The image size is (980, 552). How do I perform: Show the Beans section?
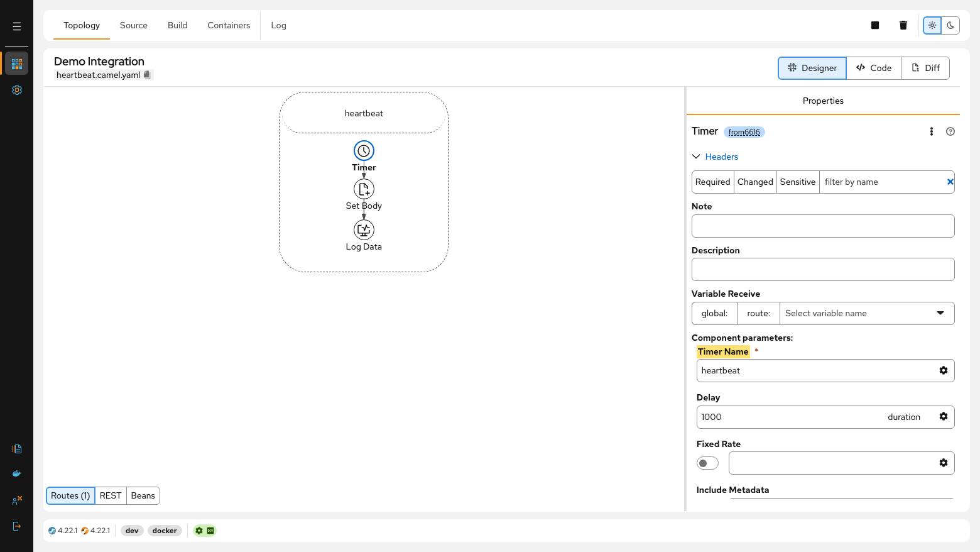(143, 495)
